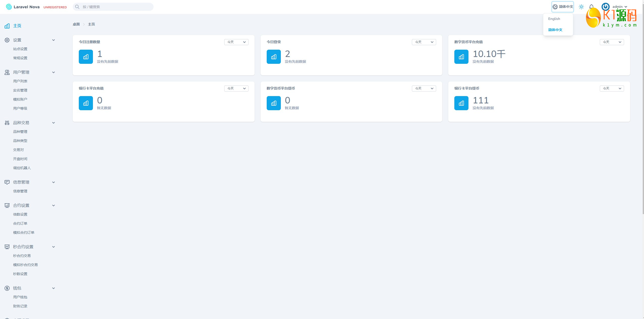
Task: Select 简体中文 in the language menu
Action: [x=555, y=30]
